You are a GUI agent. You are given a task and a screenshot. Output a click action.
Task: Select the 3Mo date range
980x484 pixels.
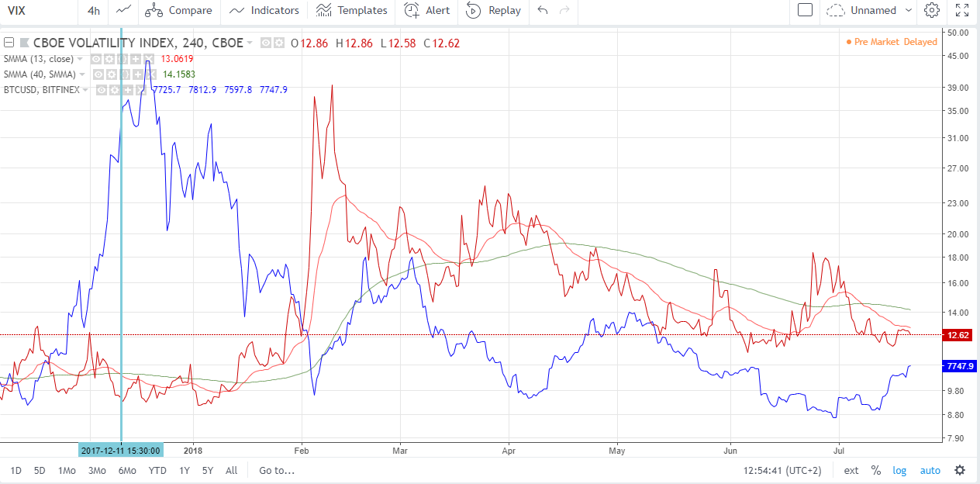point(97,470)
